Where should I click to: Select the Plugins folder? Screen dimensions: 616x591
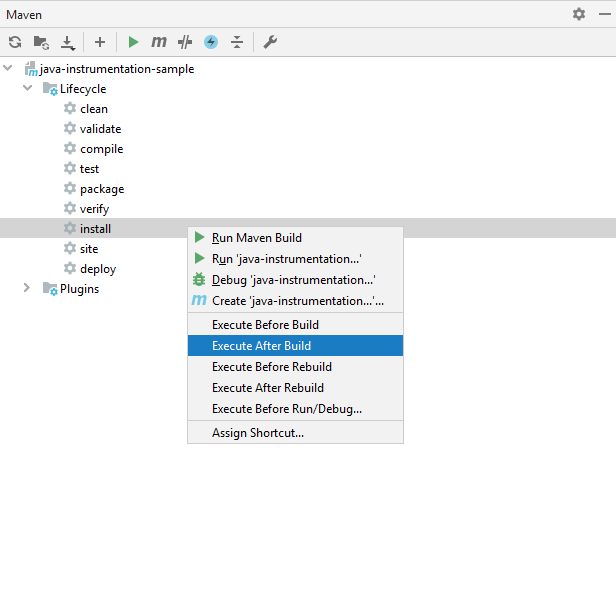pos(79,289)
